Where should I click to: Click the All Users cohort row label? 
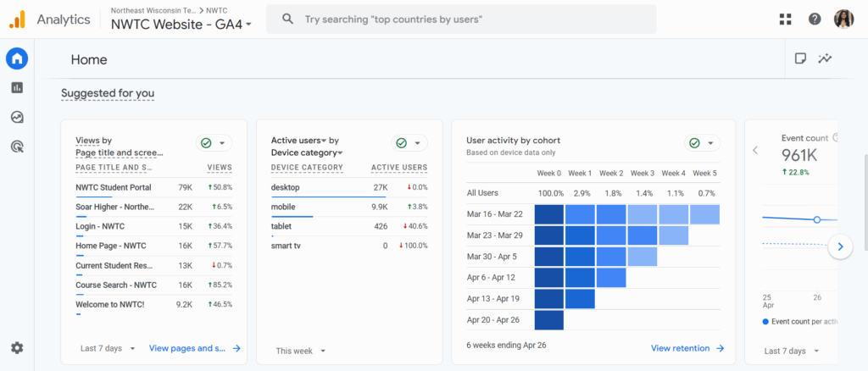482,193
